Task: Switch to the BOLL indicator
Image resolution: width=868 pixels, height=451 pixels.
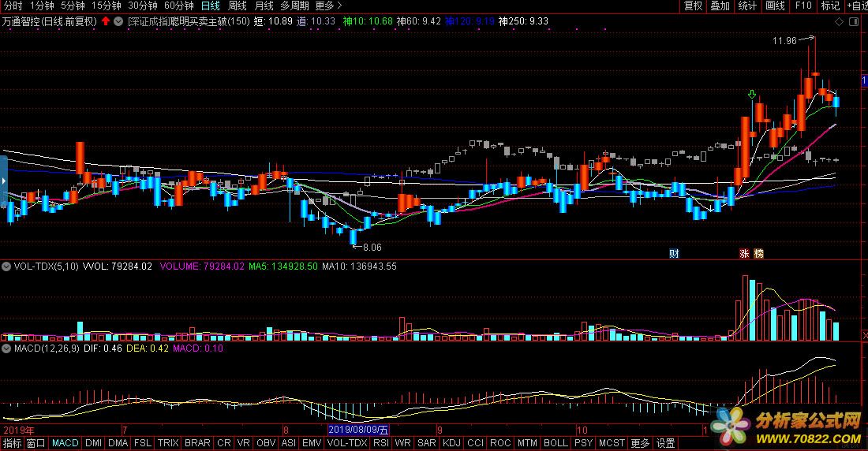Action: [x=556, y=443]
